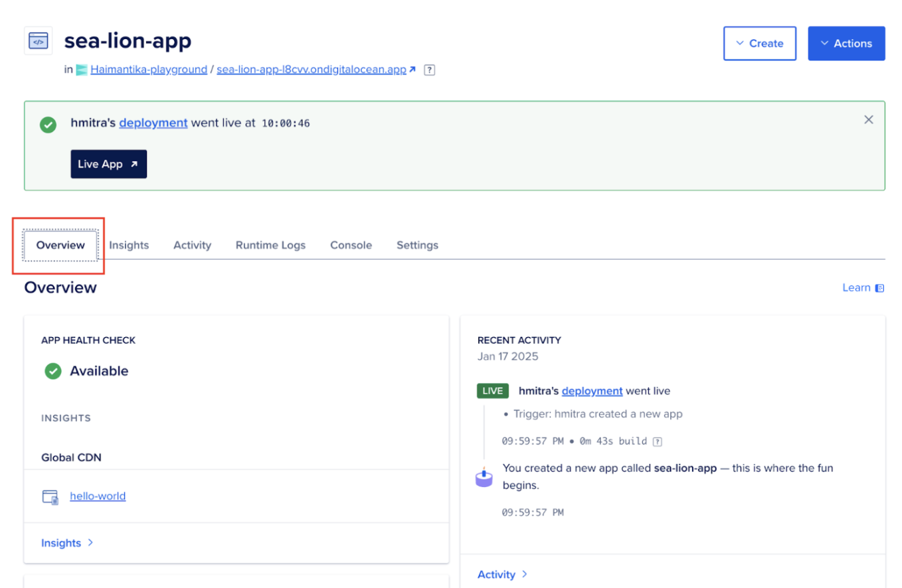The image size is (902, 588).
Task: Click the birthday cake app-created icon
Action: (x=484, y=477)
